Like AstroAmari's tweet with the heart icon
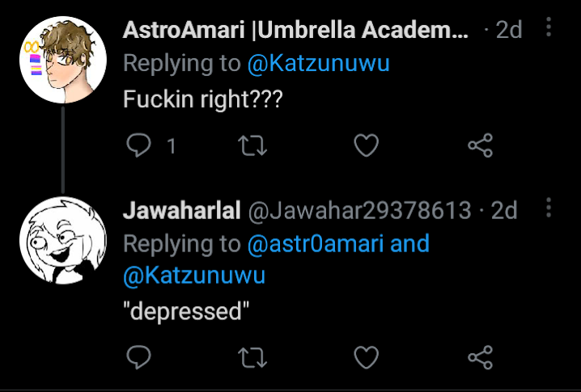The image size is (581, 392). (367, 145)
